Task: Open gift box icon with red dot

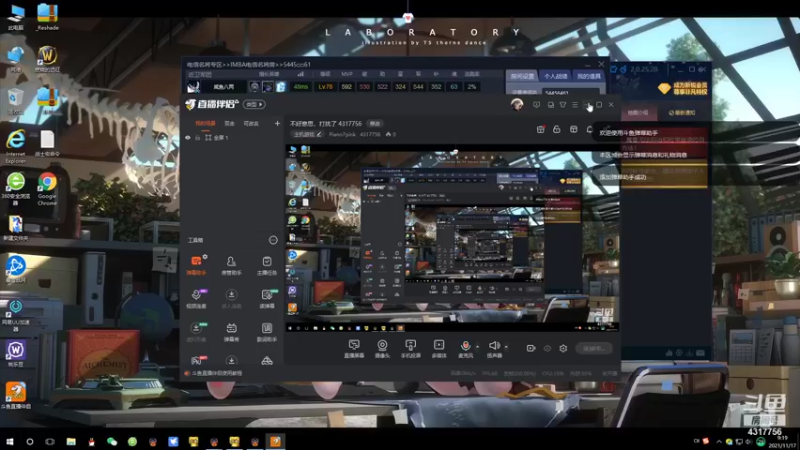Action: click(540, 129)
